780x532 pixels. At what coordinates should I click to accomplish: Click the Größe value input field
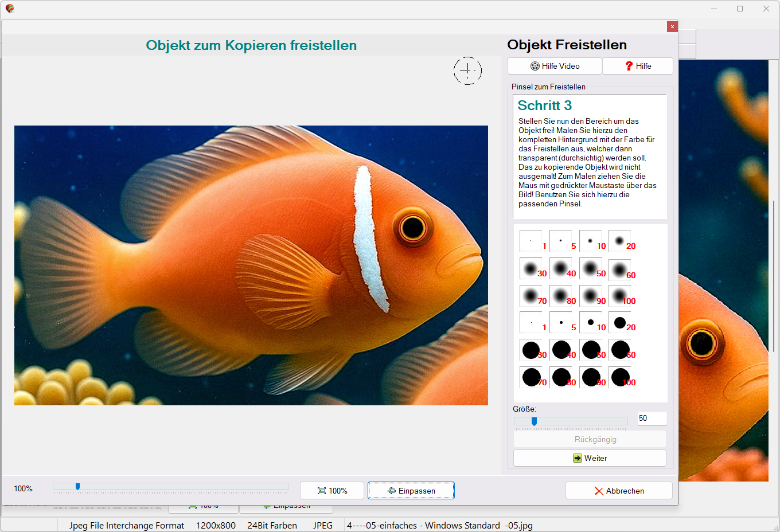[652, 418]
